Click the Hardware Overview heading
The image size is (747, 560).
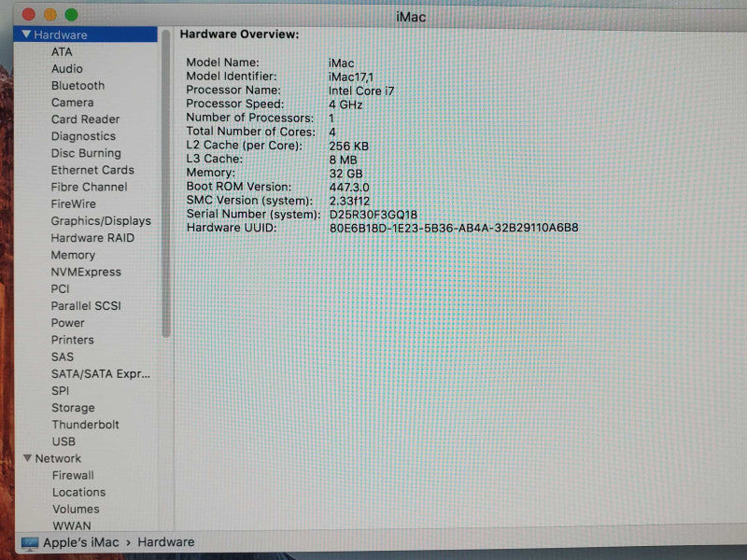coord(240,35)
